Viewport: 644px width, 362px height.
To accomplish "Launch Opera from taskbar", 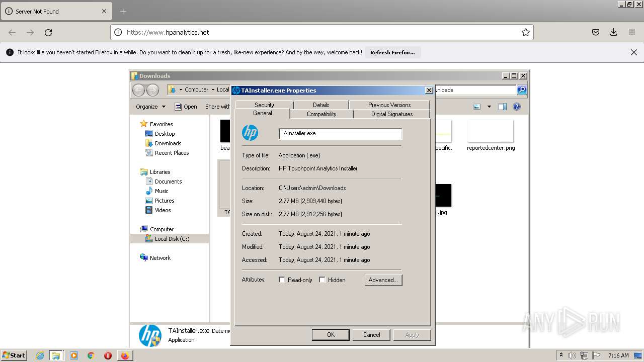I will pos(108,355).
